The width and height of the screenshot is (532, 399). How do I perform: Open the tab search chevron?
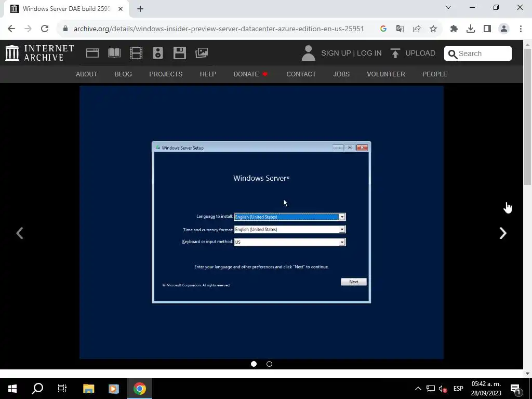tap(448, 7)
